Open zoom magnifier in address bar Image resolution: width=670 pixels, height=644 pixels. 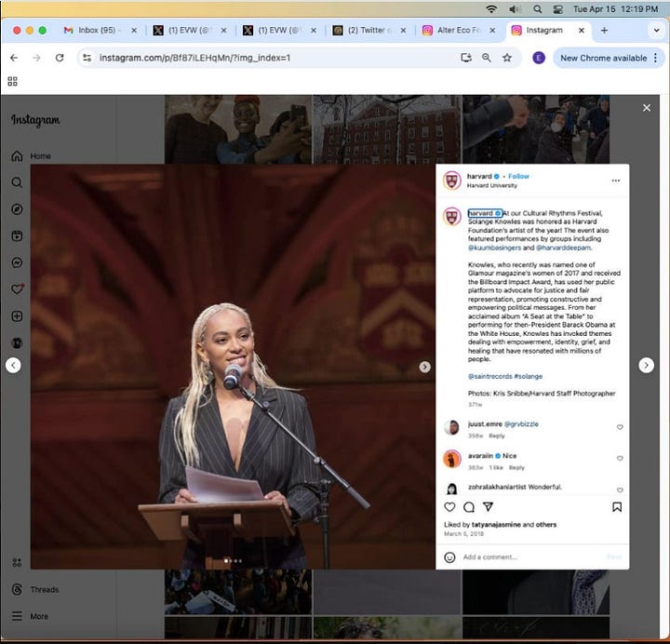pos(487,58)
